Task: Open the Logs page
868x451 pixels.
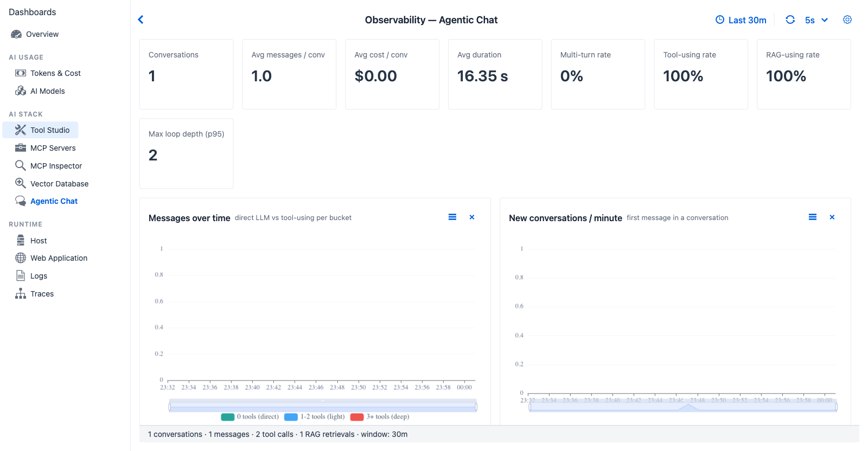Action: [x=39, y=276]
